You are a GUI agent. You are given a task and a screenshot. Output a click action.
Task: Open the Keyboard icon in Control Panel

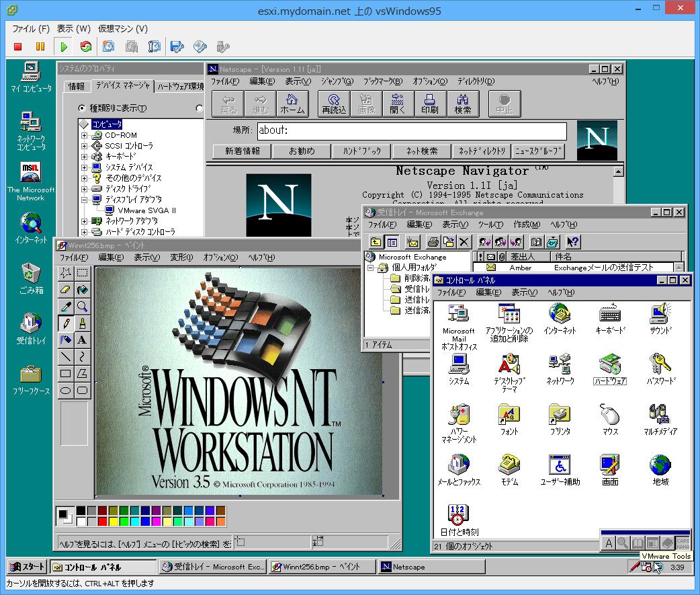[610, 319]
